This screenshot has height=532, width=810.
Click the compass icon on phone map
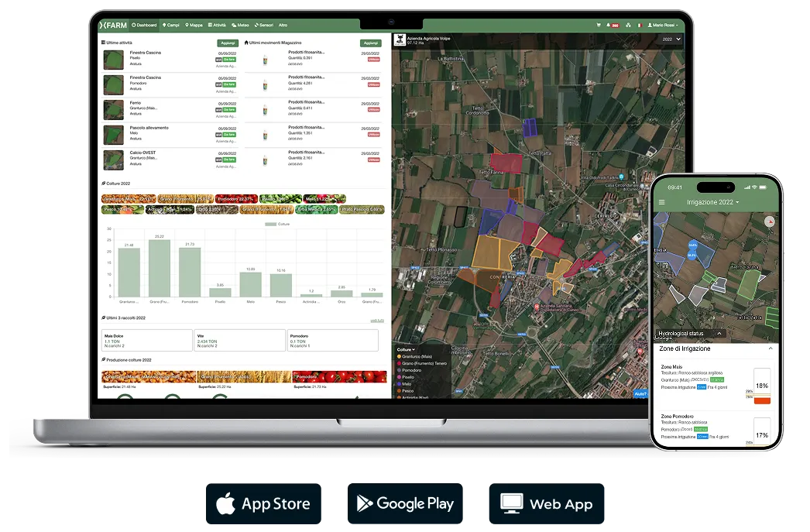pos(768,221)
